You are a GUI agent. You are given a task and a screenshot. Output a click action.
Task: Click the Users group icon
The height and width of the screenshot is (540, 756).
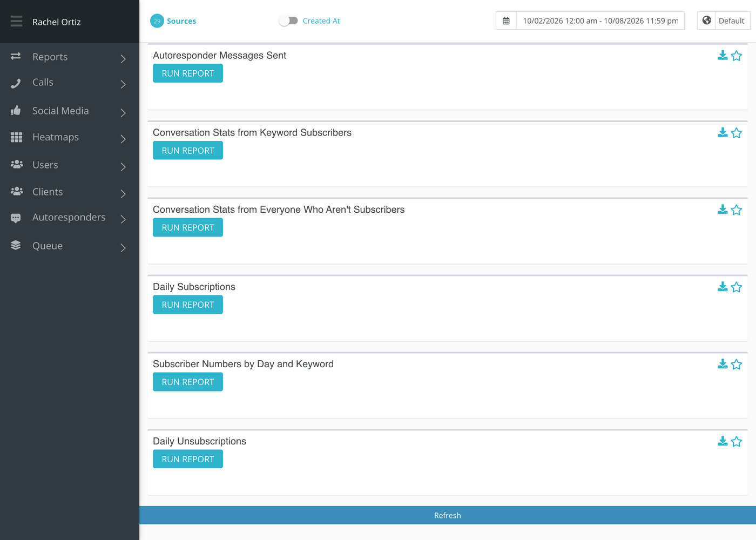[17, 164]
